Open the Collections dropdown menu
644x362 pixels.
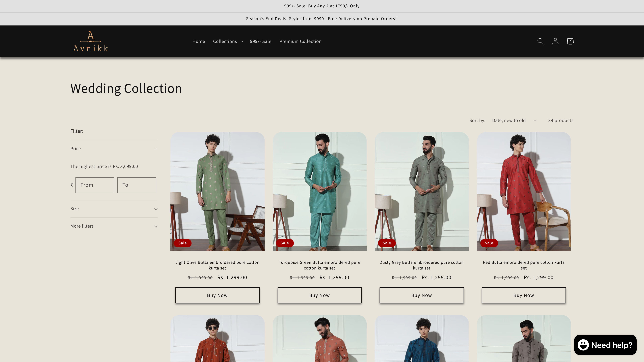click(x=228, y=41)
